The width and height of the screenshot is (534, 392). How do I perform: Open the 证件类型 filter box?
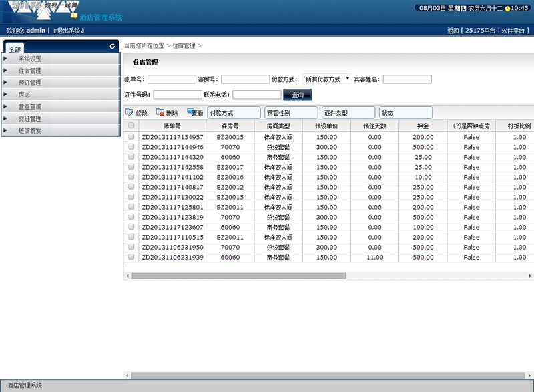(x=348, y=113)
